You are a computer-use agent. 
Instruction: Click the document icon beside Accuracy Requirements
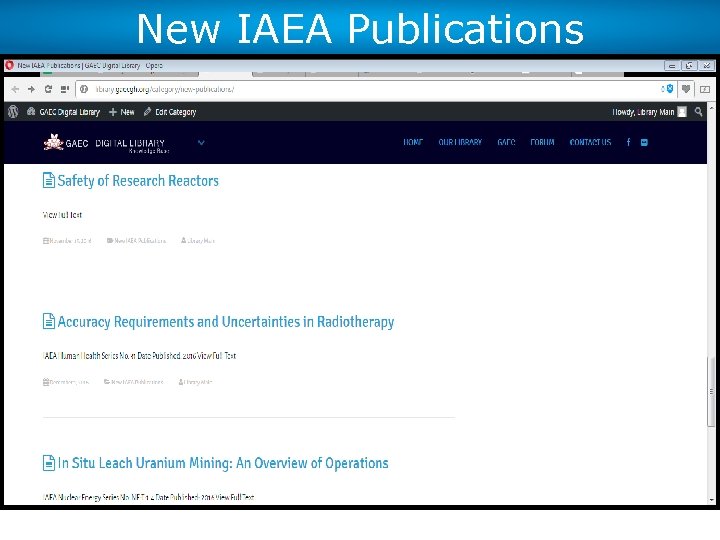coord(49,321)
